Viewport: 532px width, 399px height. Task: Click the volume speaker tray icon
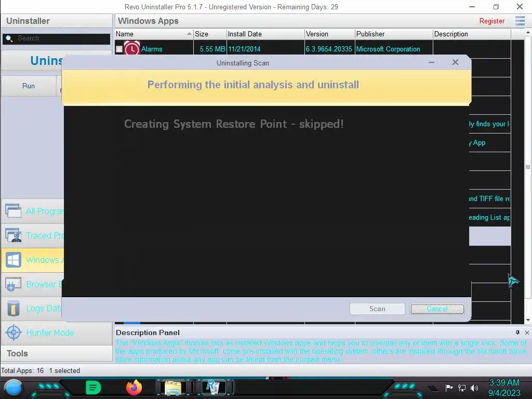point(474,388)
